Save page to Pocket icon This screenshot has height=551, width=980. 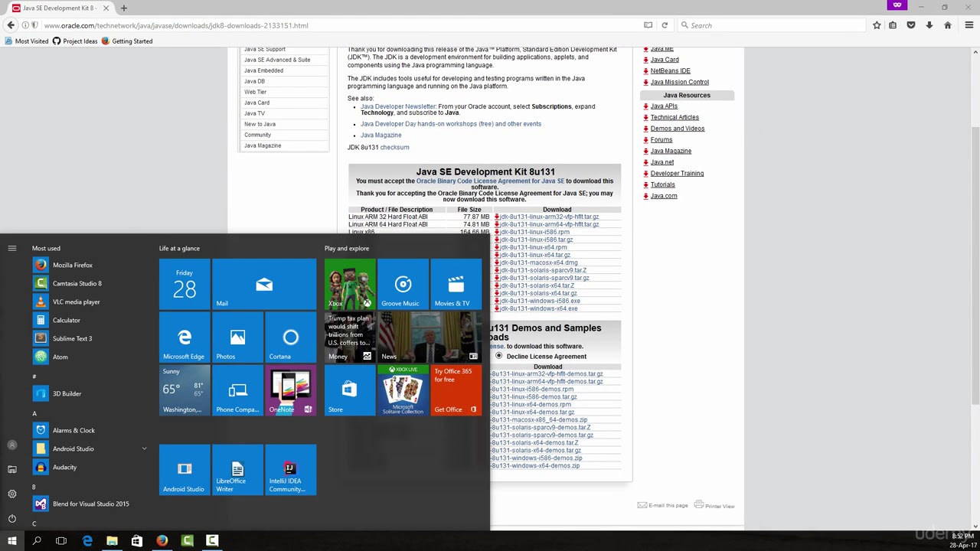[910, 25]
